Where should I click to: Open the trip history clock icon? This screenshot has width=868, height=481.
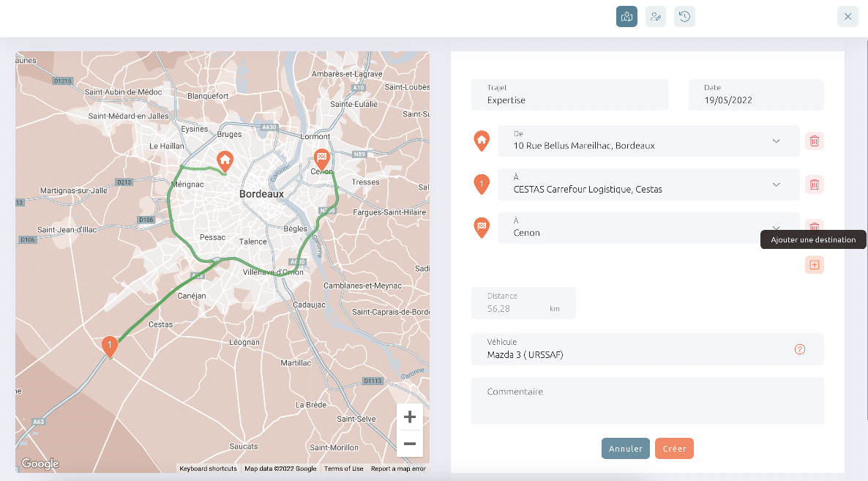click(685, 17)
